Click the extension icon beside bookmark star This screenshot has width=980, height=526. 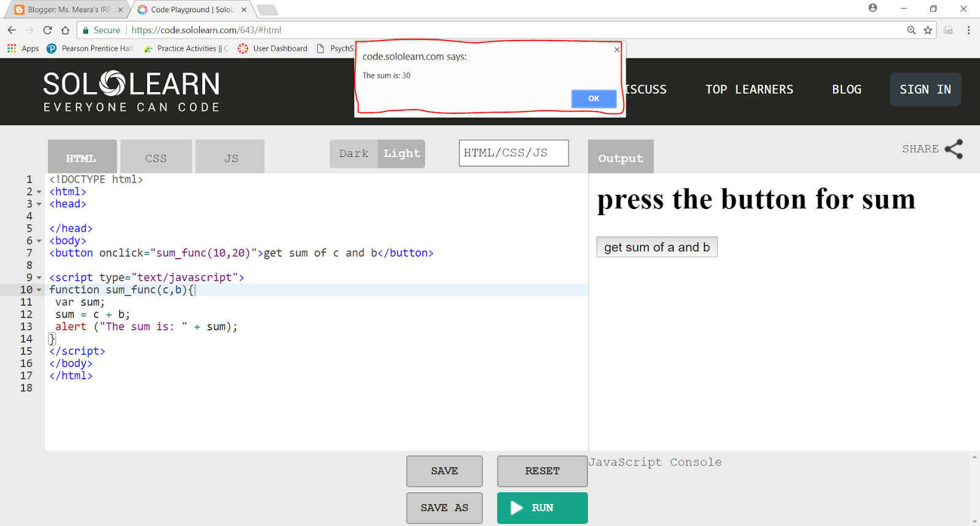click(948, 30)
